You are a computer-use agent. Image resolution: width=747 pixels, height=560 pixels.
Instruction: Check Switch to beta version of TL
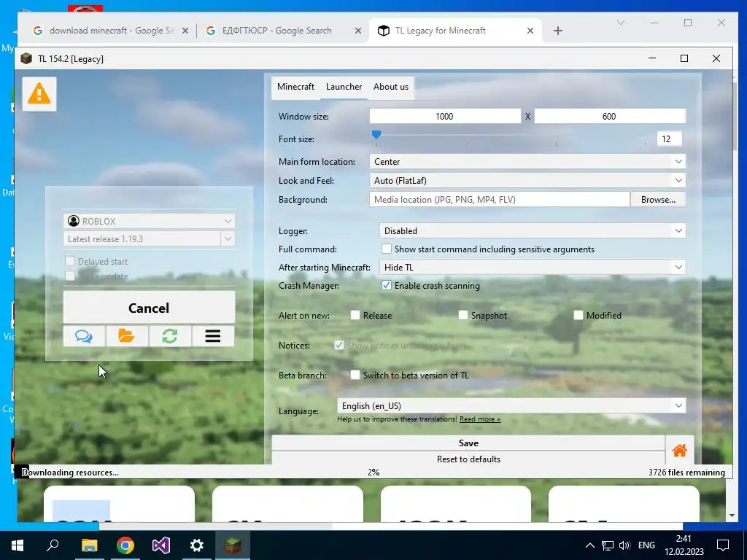[x=355, y=376]
